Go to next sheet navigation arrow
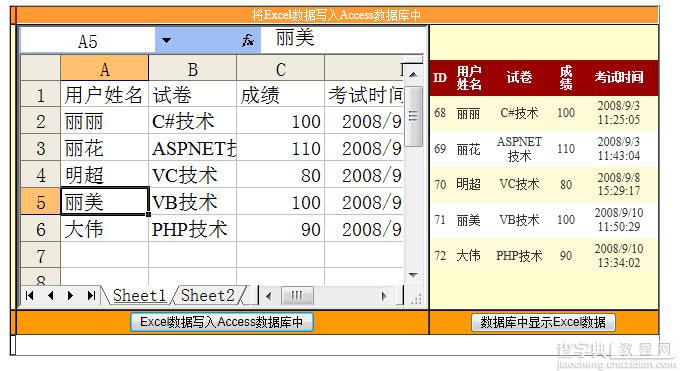 coord(70,295)
